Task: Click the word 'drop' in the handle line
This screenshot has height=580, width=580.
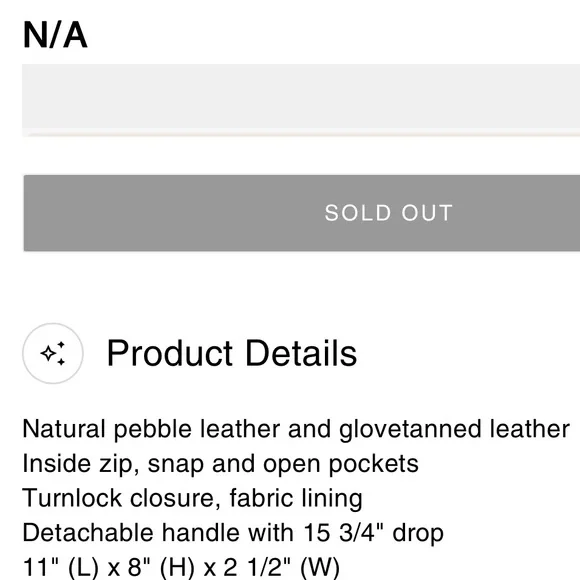Action: click(418, 534)
